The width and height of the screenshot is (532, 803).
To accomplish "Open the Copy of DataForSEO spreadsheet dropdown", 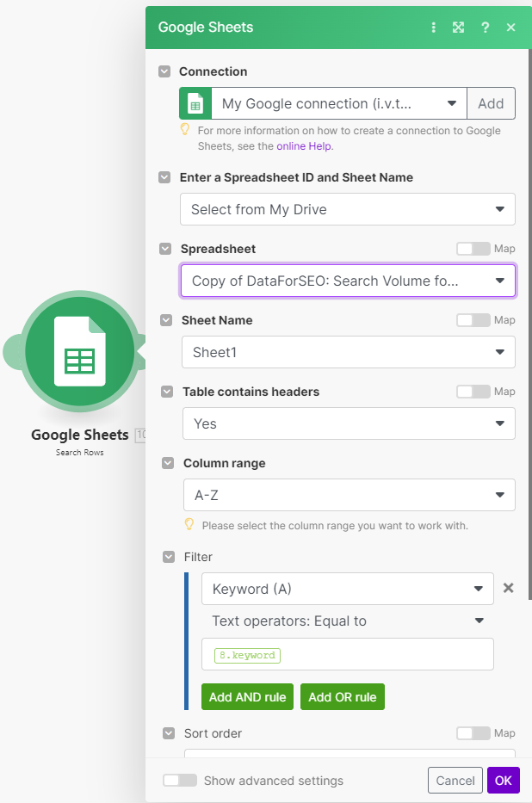I will 348,281.
